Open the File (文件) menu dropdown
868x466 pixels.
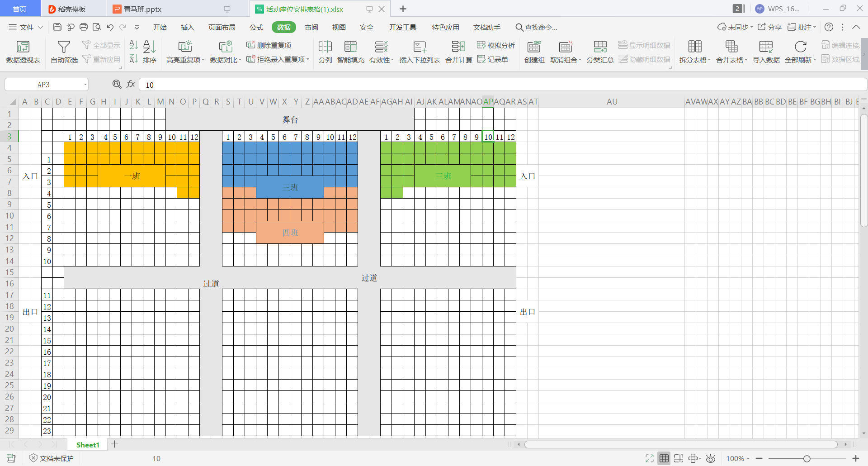(x=26, y=27)
